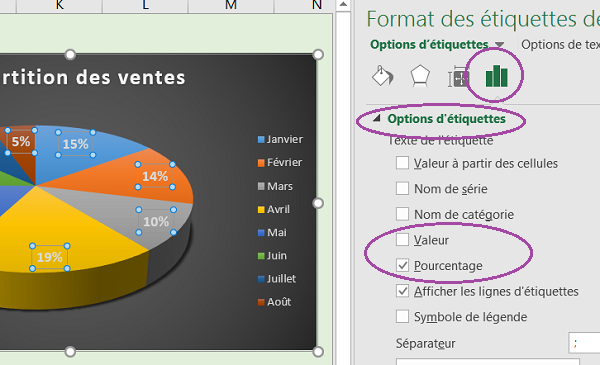Check the Nom de série box
Screen dimensions: 600x365
[x=402, y=188]
